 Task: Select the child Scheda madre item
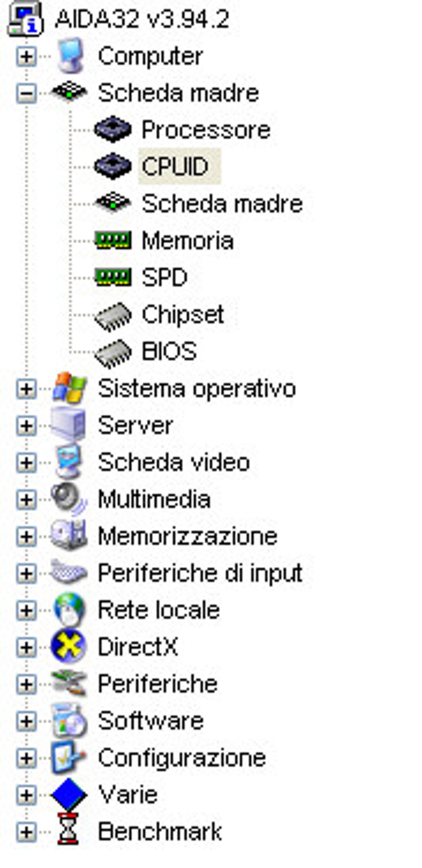tap(222, 204)
